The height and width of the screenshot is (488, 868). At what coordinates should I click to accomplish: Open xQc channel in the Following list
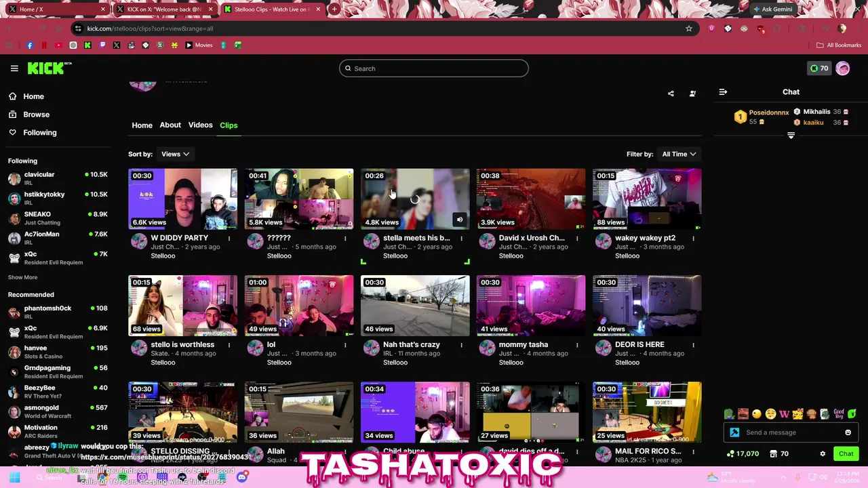tap(58, 258)
